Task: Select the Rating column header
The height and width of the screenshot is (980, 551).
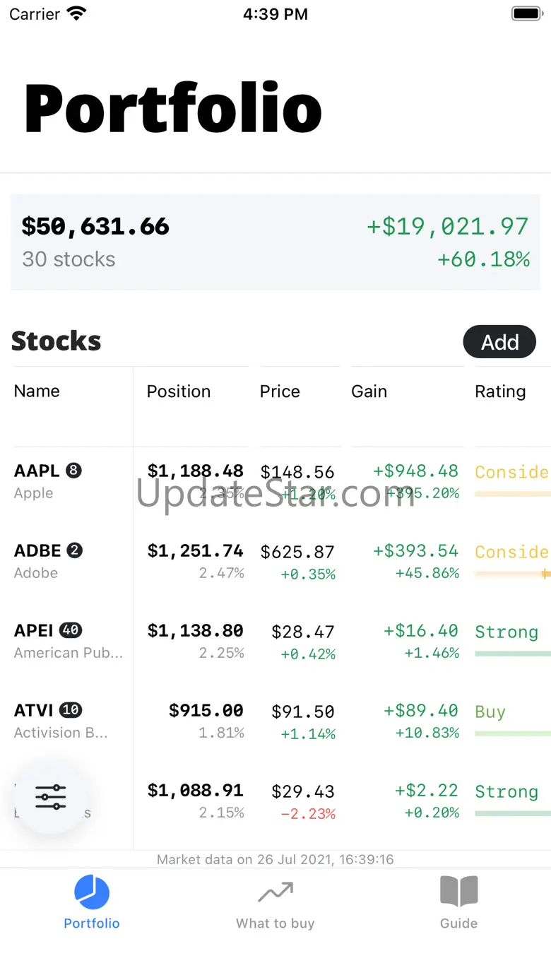Action: coord(500,391)
